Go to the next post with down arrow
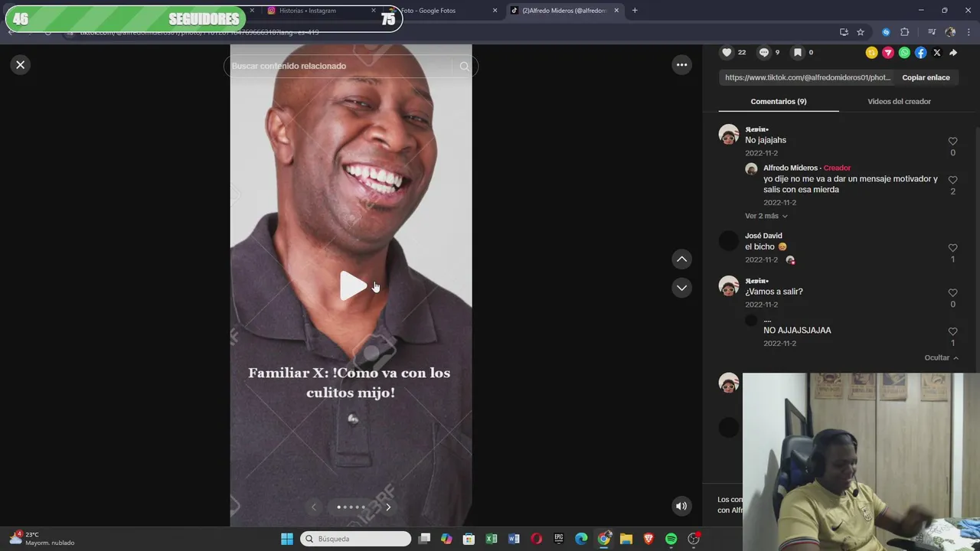 point(681,288)
